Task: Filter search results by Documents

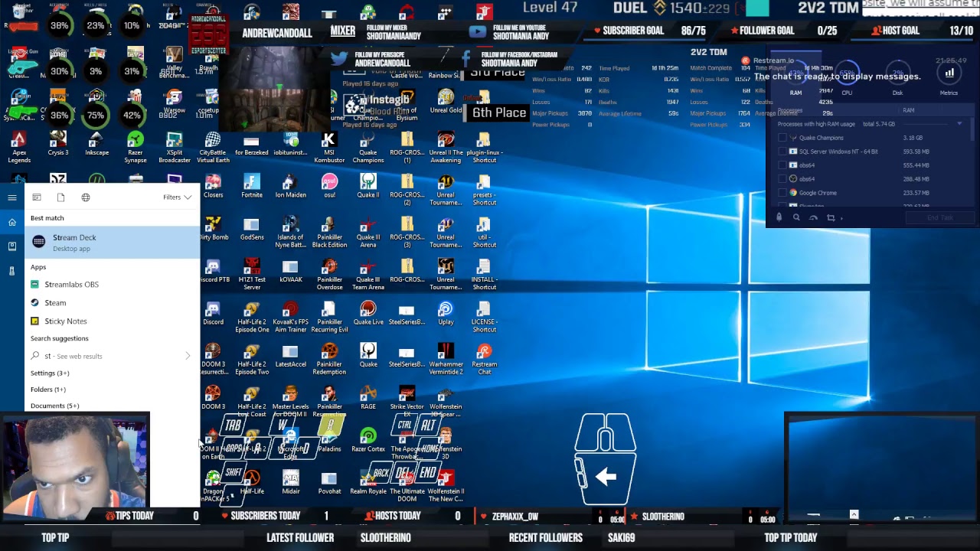Action: point(61,197)
